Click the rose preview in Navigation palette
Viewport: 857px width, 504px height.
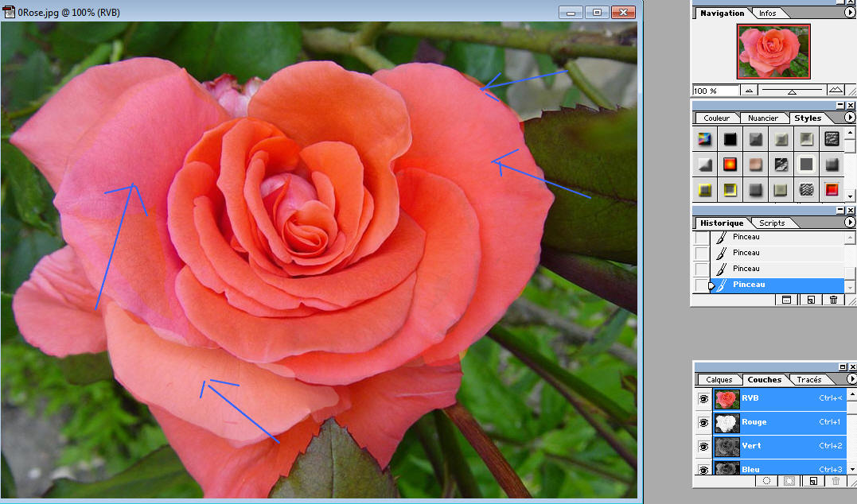pyautogui.click(x=773, y=52)
